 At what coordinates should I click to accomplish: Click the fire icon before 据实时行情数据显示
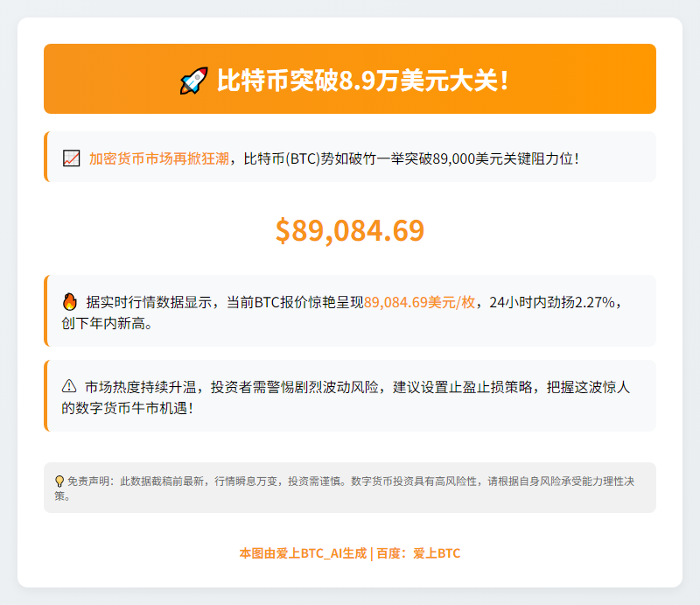(x=70, y=301)
